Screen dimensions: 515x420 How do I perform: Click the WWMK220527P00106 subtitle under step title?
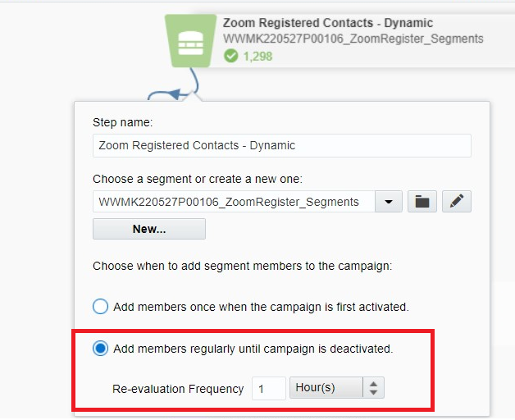353,39
